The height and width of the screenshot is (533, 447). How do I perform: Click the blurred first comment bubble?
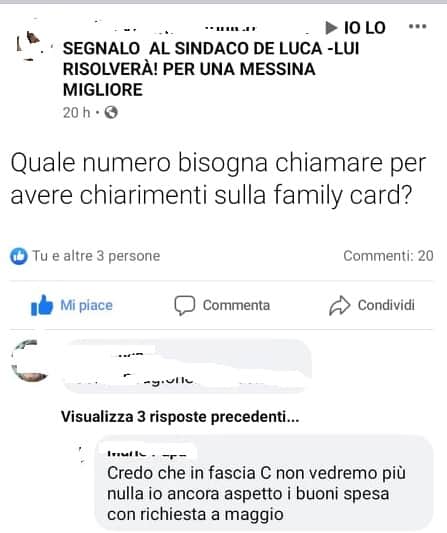(x=187, y=366)
